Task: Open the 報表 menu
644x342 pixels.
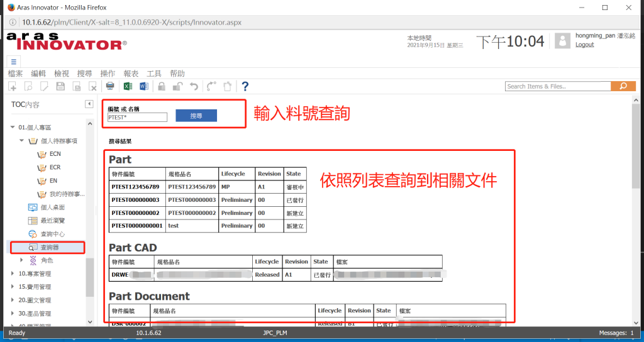Action: (x=131, y=74)
